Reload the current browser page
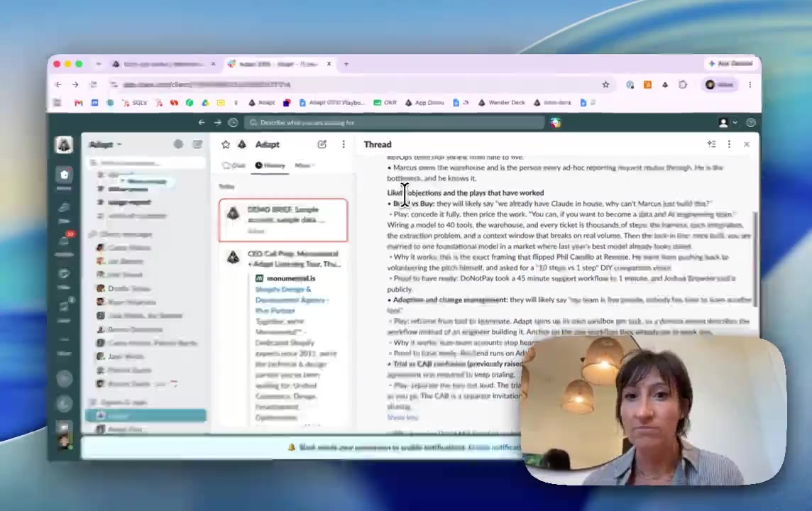The width and height of the screenshot is (812, 511). point(93,84)
